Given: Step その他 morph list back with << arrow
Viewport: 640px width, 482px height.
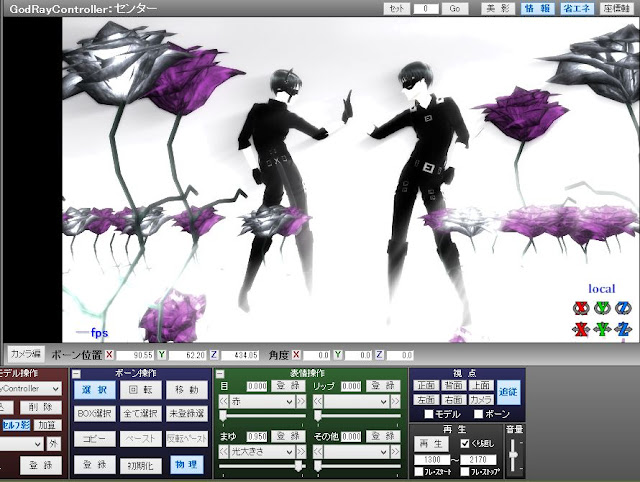Looking at the screenshot, I should coord(318,452).
